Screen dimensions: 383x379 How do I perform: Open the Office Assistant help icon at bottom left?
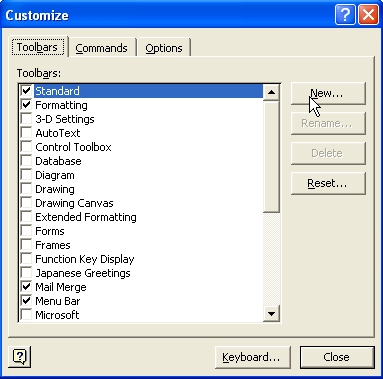[x=19, y=357]
